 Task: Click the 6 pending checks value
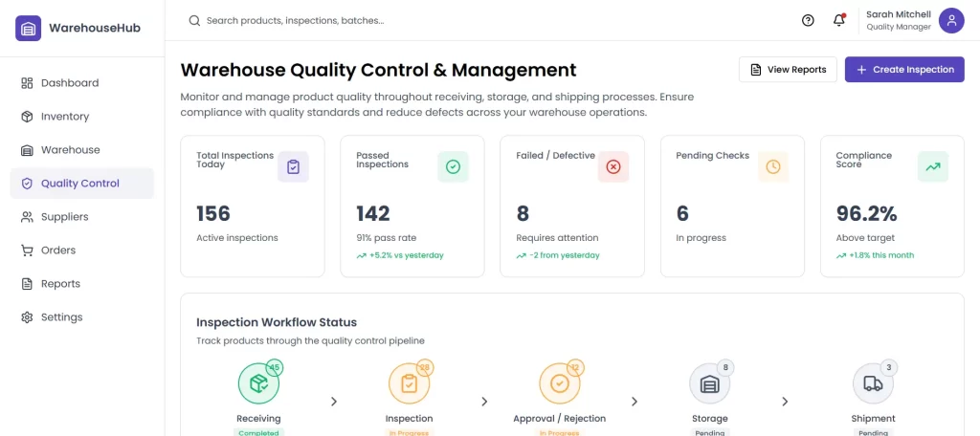point(682,213)
